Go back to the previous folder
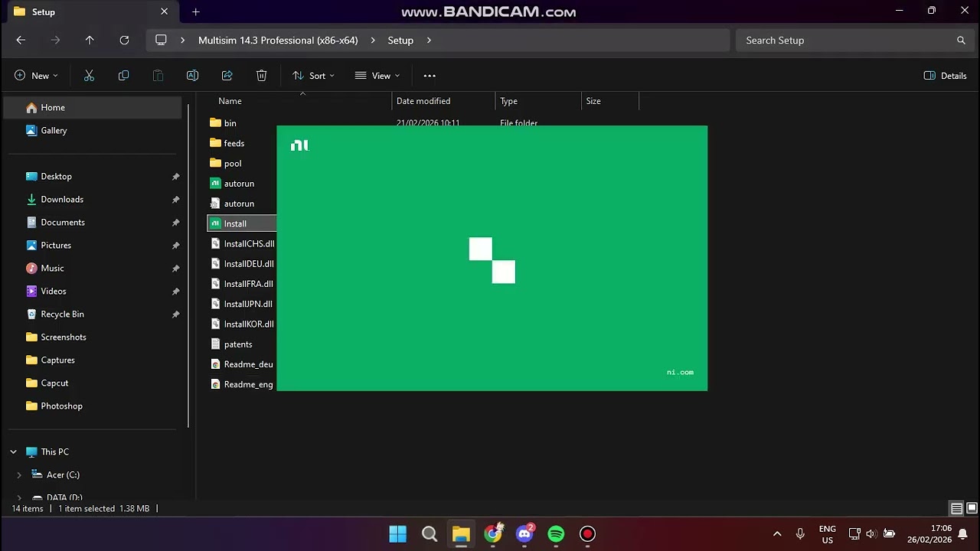The image size is (980, 551). coord(21,41)
